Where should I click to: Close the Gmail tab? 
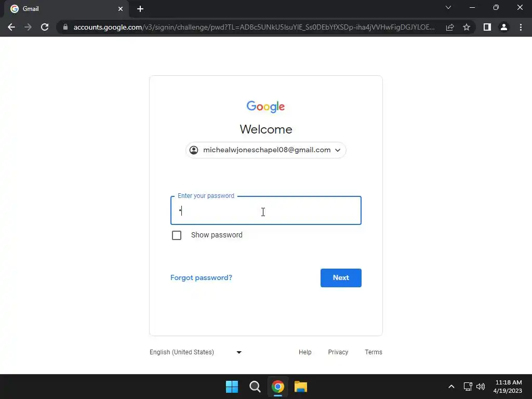click(121, 9)
